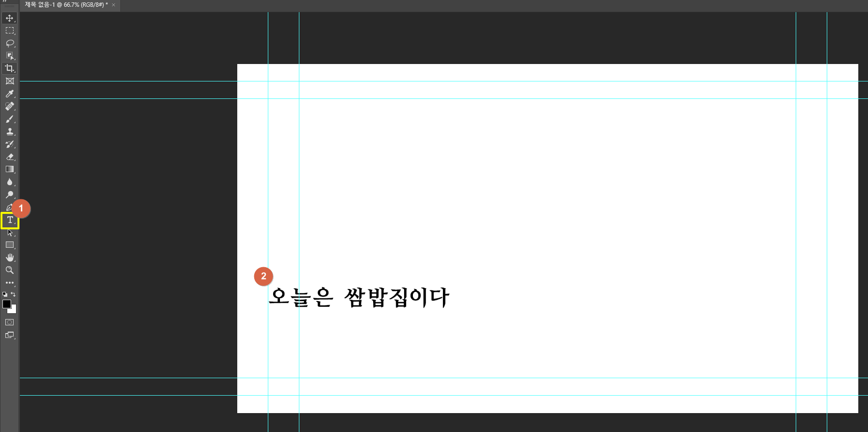Screen dimensions: 868x432
Task: Select the Spot Healing Brush tool
Action: (x=10, y=106)
